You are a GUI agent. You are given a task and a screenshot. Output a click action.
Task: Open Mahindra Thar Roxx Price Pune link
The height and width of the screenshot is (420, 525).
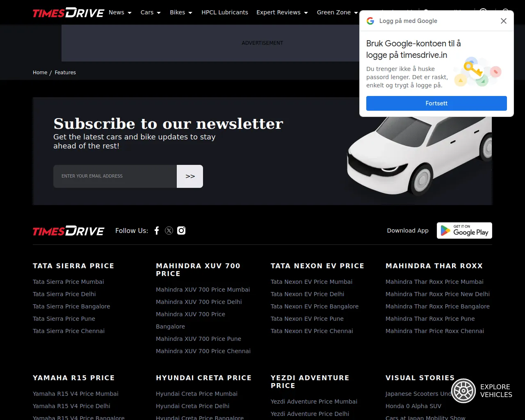(430, 319)
